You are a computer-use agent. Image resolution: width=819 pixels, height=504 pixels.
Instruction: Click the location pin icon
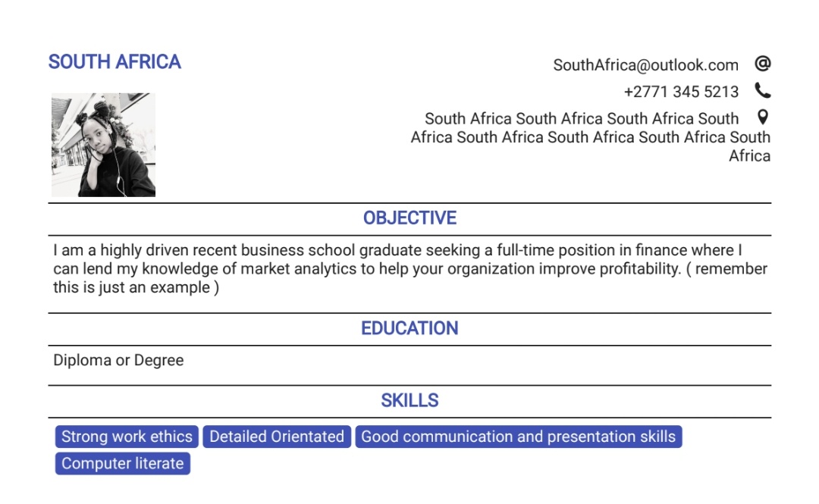pos(763,117)
